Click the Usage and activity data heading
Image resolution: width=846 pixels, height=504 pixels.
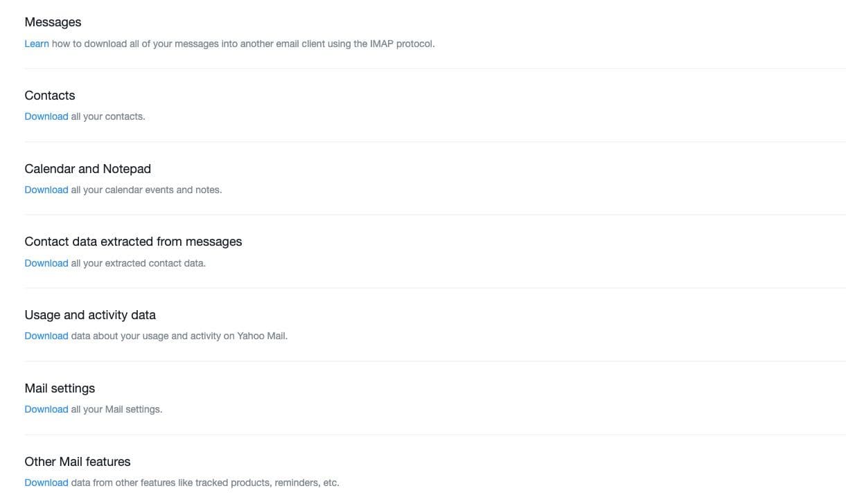pyautogui.click(x=90, y=315)
